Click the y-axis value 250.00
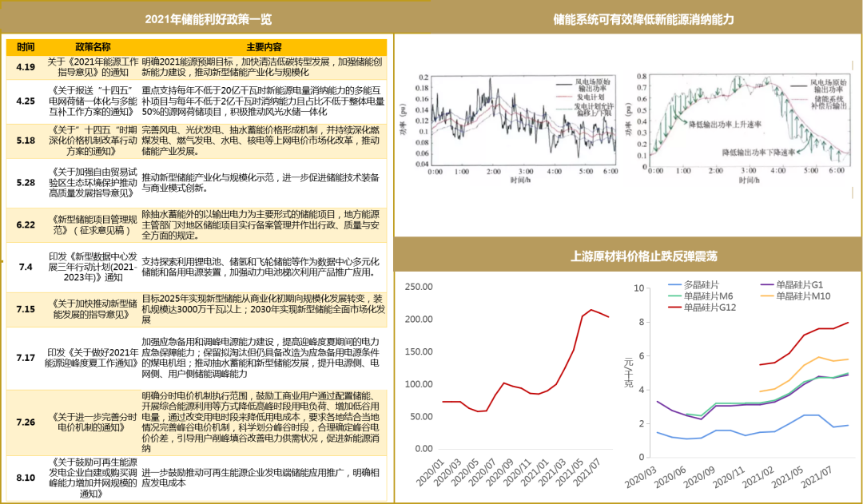This screenshot has width=863, height=504. (x=419, y=287)
